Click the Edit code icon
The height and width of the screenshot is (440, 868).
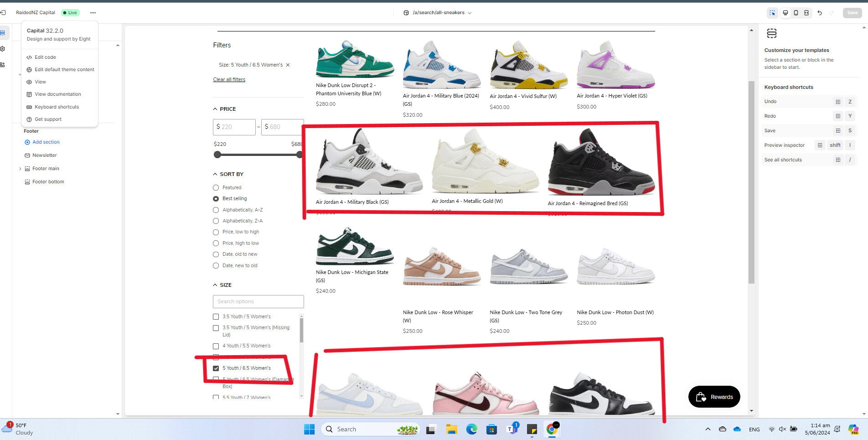click(29, 57)
